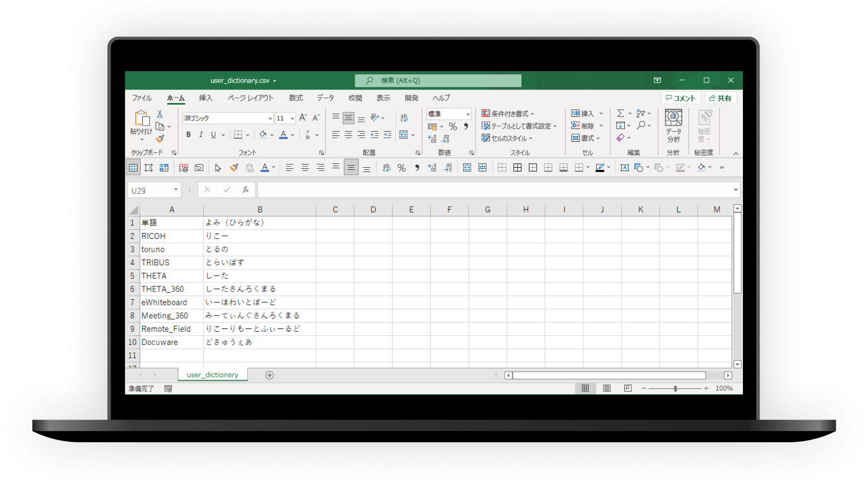Viewport: 868px width, 480px height.
Task: Click Format Painter in the ribbon clipboard group
Action: click(160, 139)
